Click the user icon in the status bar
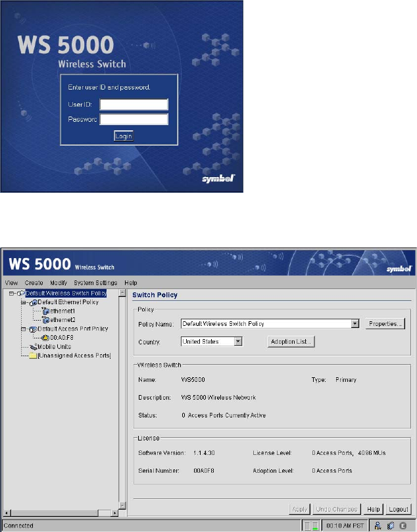The height and width of the screenshot is (532, 417). tap(378, 525)
